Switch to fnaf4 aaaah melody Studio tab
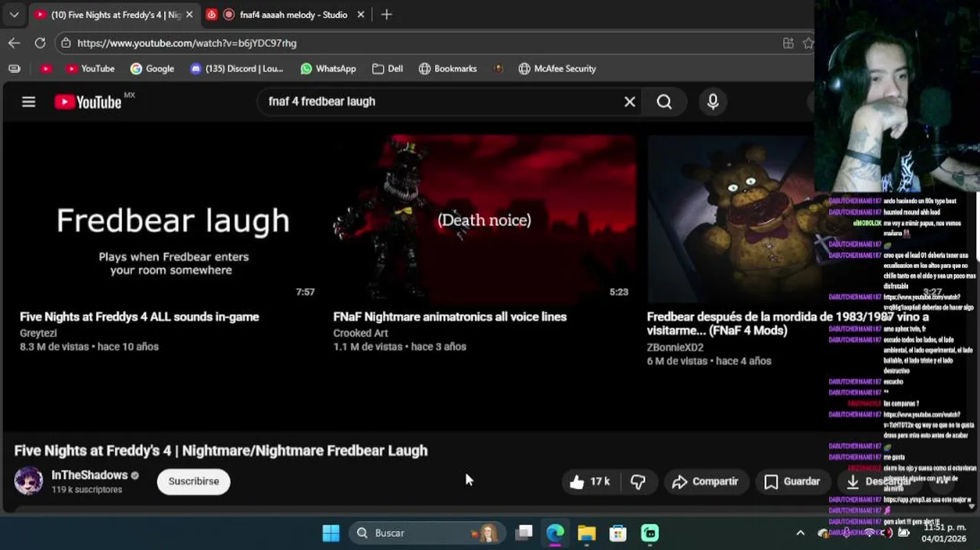The width and height of the screenshot is (980, 550). coord(285,15)
